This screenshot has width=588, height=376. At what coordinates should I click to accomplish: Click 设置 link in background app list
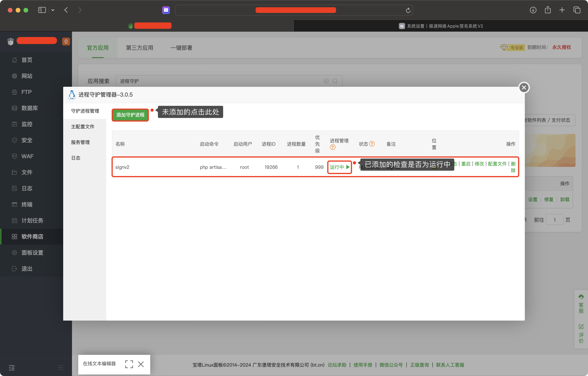pos(533,200)
